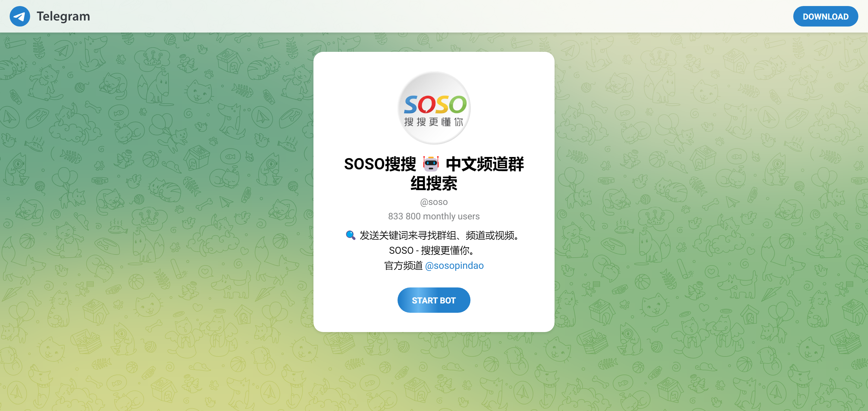
Task: Click the @soso username
Action: point(434,202)
